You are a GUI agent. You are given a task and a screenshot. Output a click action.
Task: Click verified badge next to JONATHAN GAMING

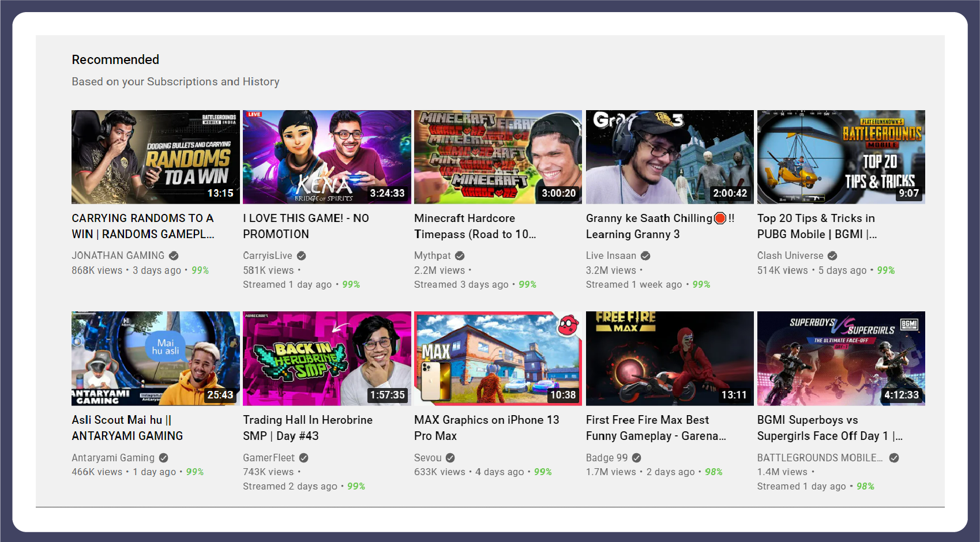(174, 255)
